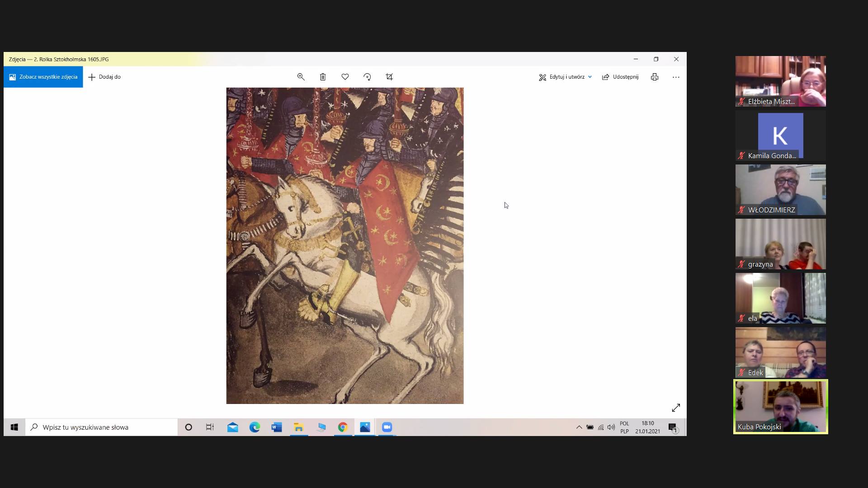The height and width of the screenshot is (488, 868).
Task: Click the zoom magnifier icon in Photos toolbar
Action: click(301, 77)
